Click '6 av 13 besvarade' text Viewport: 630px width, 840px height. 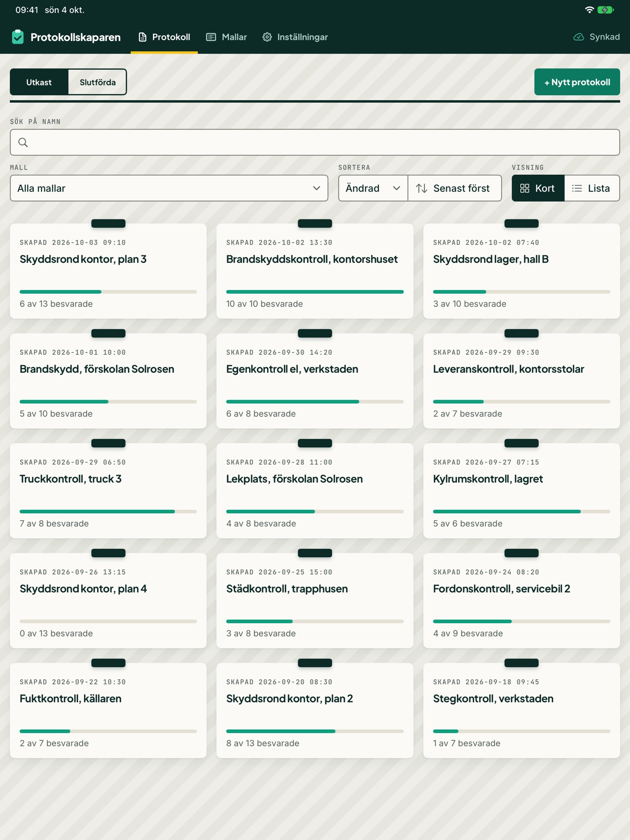pos(56,304)
